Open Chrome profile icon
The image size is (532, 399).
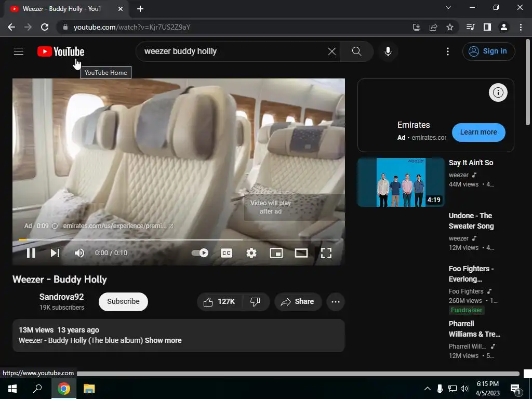(504, 27)
